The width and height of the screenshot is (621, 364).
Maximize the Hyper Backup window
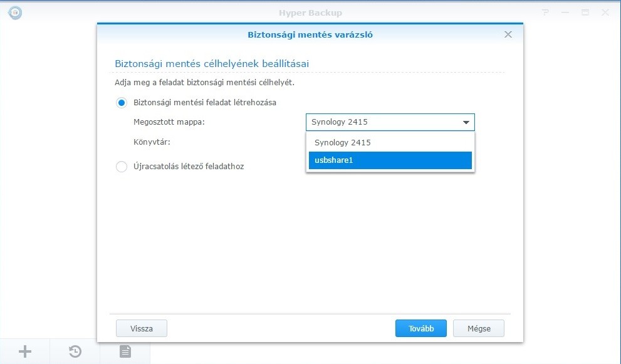[x=585, y=13]
